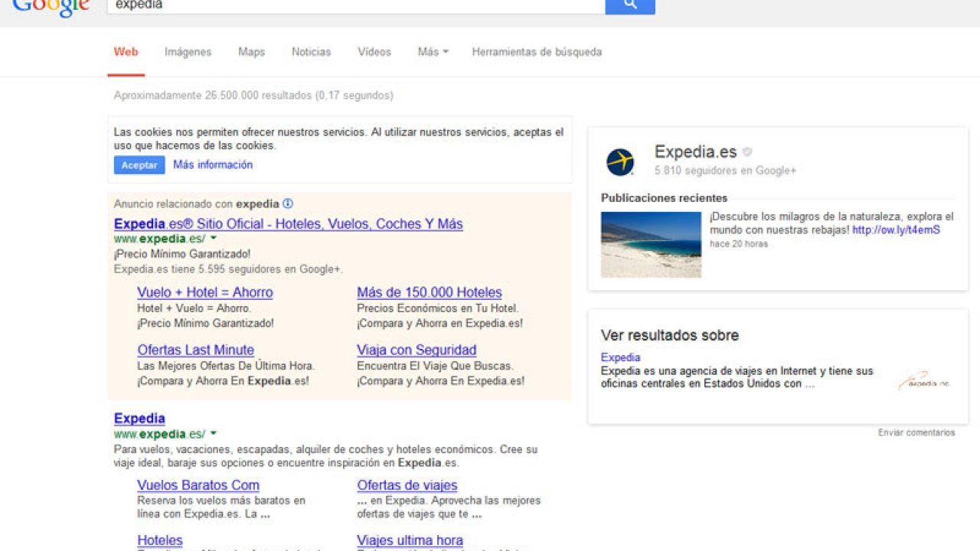Open Herramientas de búsqueda
Viewport: 980px width, 551px height.
click(537, 52)
